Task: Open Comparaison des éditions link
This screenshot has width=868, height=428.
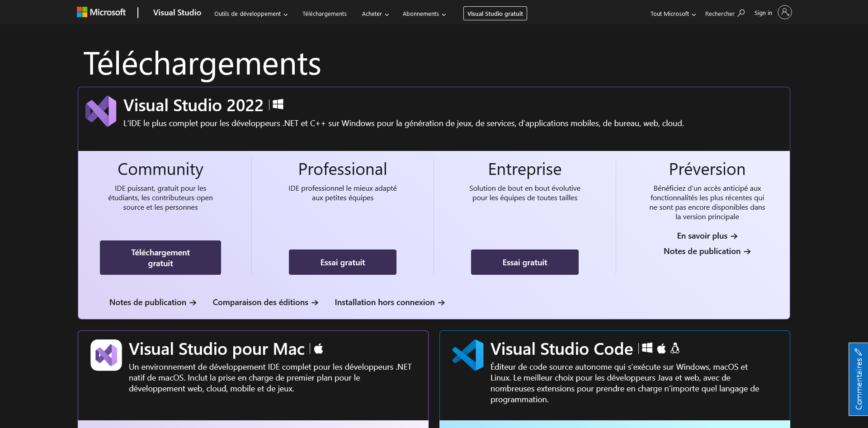Action: (265, 302)
